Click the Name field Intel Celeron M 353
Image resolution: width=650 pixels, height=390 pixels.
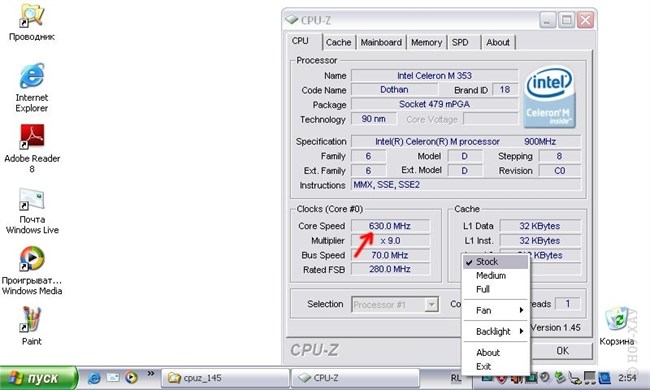click(434, 75)
